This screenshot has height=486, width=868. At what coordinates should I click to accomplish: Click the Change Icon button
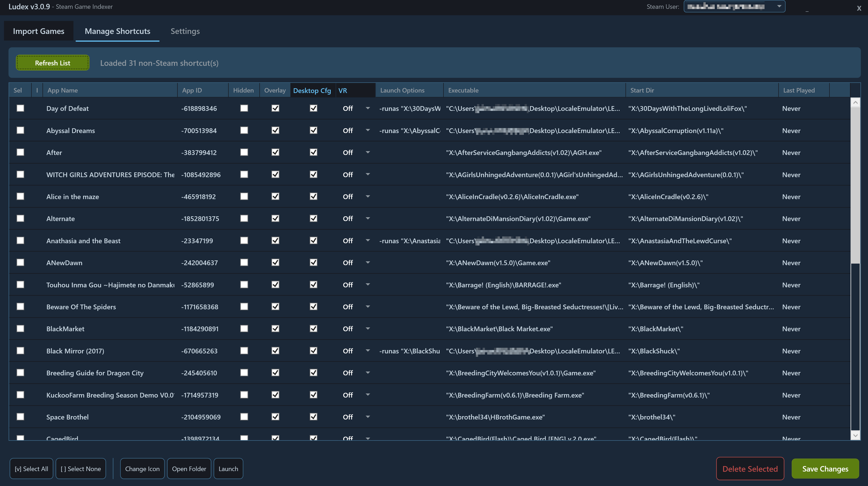click(142, 469)
